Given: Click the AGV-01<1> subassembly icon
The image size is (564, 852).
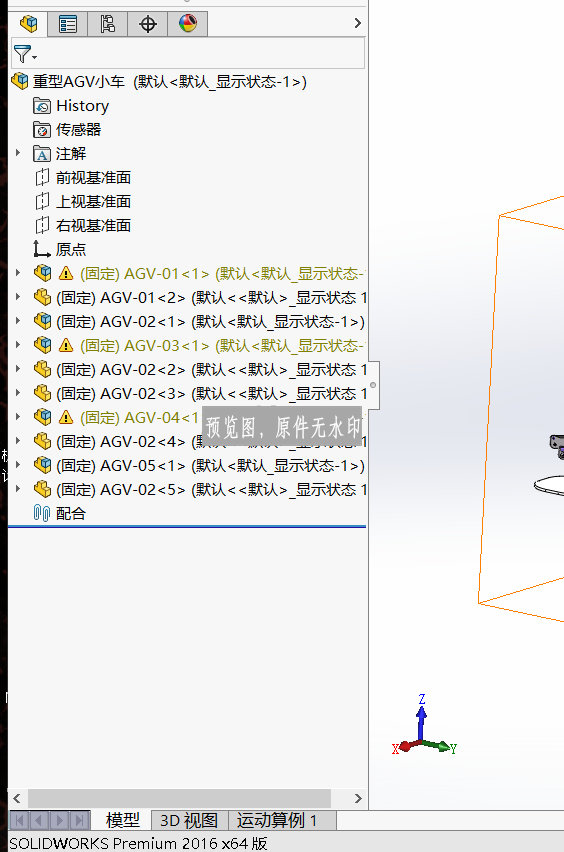Looking at the screenshot, I should point(42,273).
